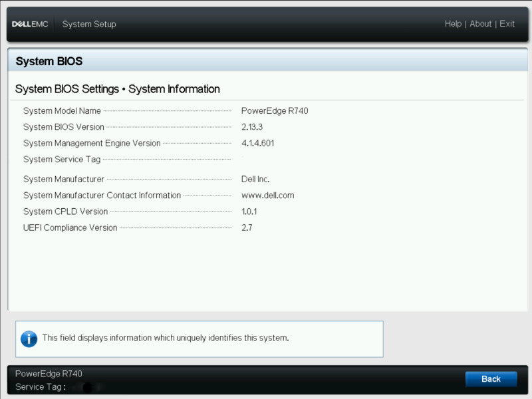Open the About link
This screenshot has width=532, height=399.
[x=480, y=24]
